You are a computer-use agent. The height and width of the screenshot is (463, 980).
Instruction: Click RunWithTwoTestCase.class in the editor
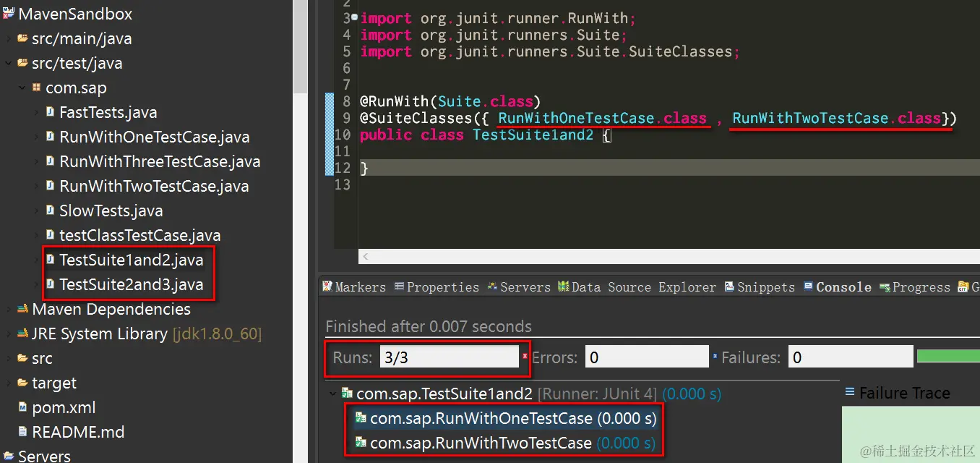click(837, 118)
